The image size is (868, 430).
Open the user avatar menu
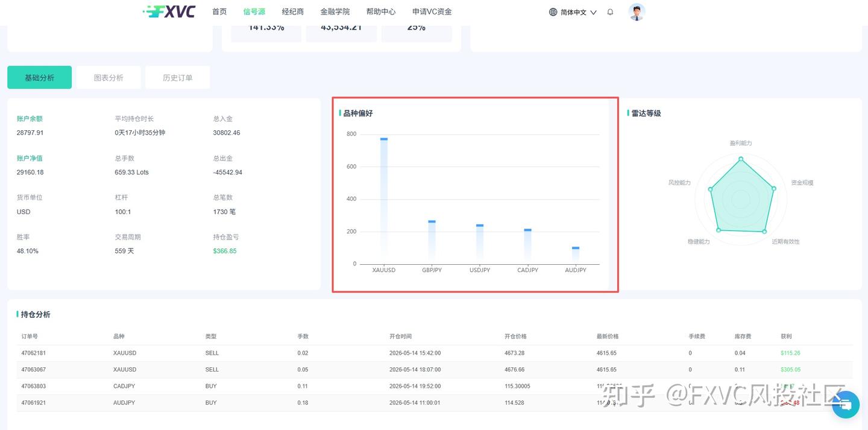coord(637,12)
